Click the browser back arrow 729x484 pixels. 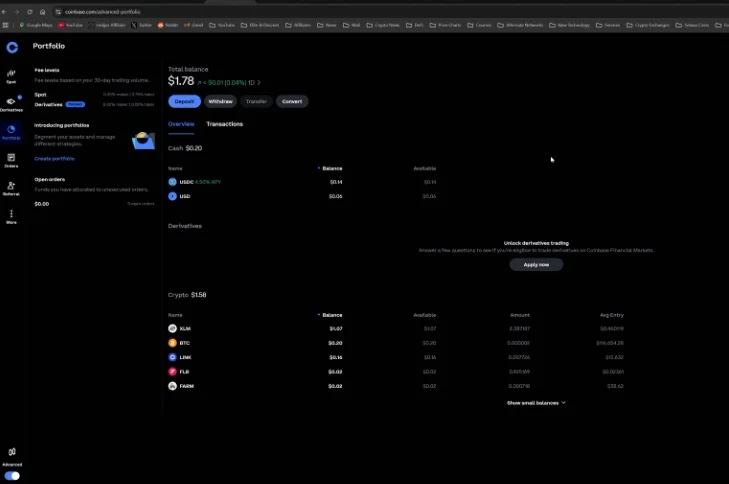coord(4,12)
